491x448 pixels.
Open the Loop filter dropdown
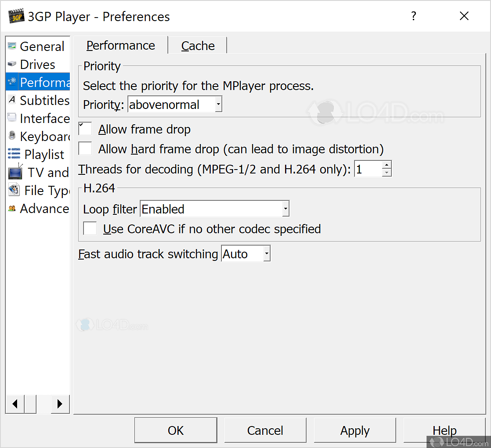tap(285, 209)
